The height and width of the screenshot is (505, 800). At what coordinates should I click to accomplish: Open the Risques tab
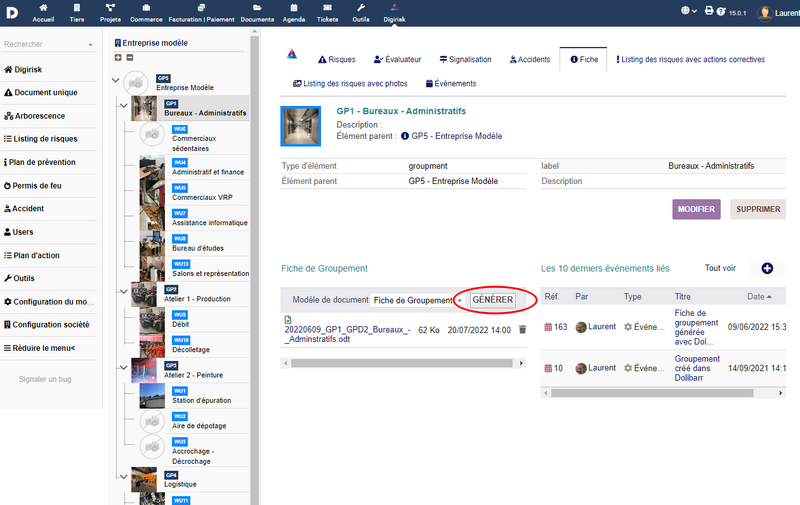337,60
